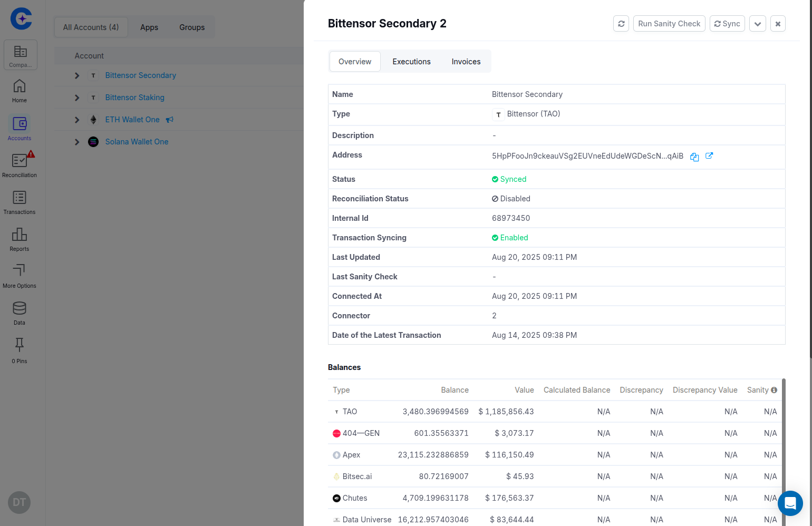Expand the Bittensor Staking account row
Image resolution: width=812 pixels, height=526 pixels.
click(77, 98)
